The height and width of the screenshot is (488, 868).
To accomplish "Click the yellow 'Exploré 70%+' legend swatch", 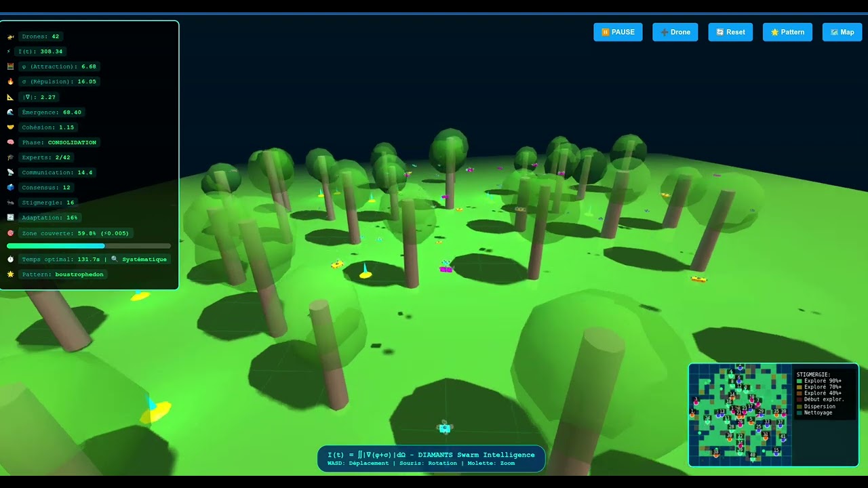I will (x=800, y=387).
